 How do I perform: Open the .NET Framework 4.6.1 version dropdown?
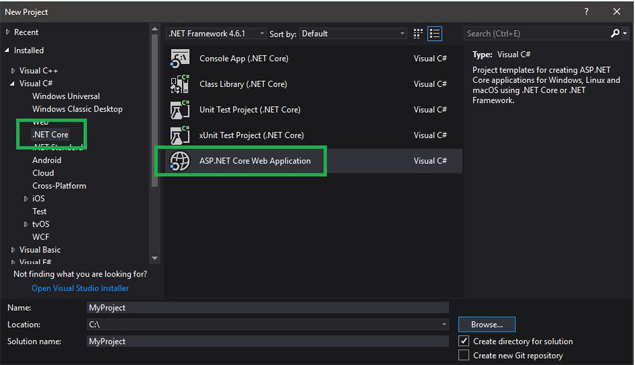[x=216, y=34]
